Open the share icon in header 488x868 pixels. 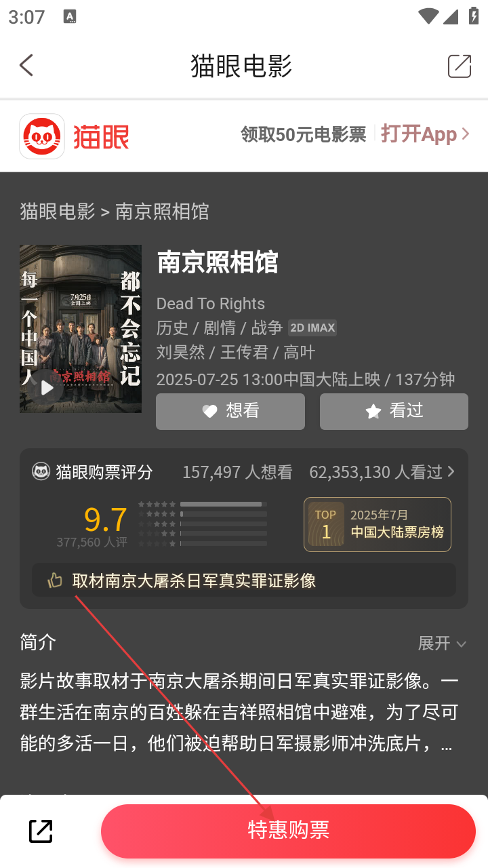pyautogui.click(x=460, y=66)
